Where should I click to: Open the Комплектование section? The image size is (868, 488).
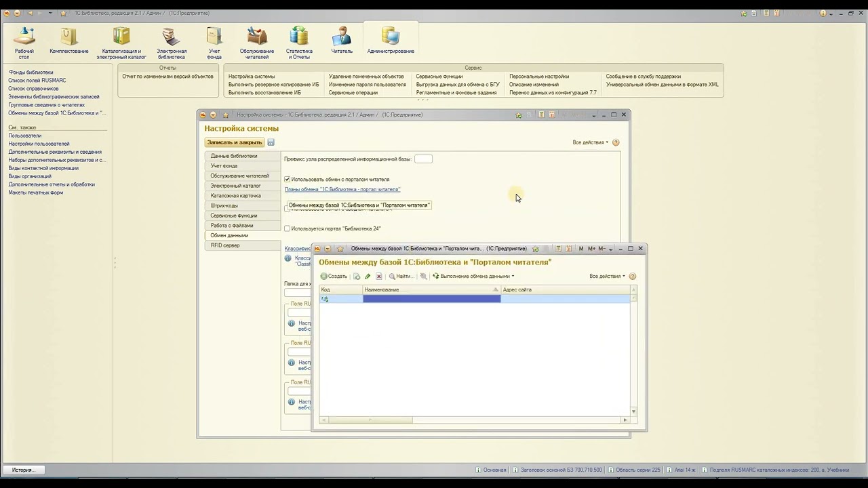[68, 41]
